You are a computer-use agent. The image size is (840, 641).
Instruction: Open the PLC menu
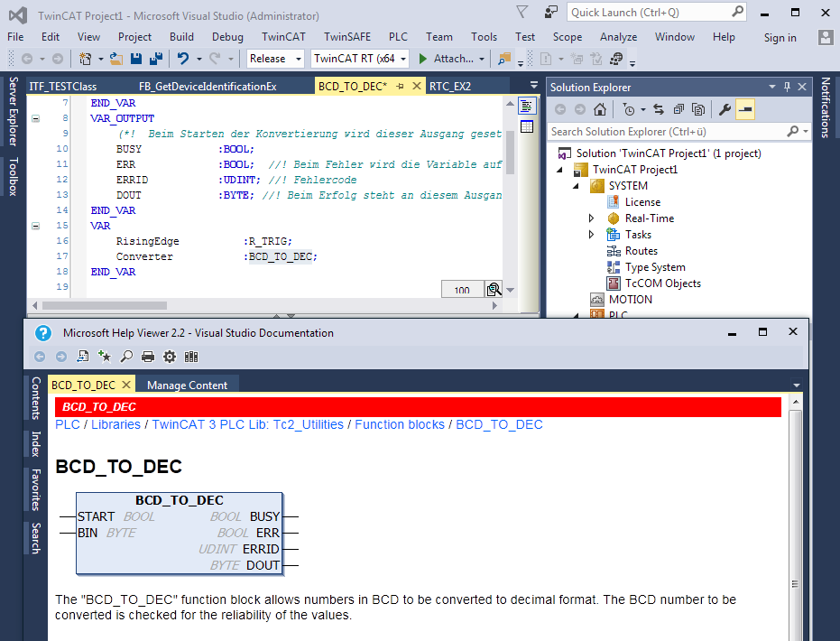pyautogui.click(x=398, y=37)
